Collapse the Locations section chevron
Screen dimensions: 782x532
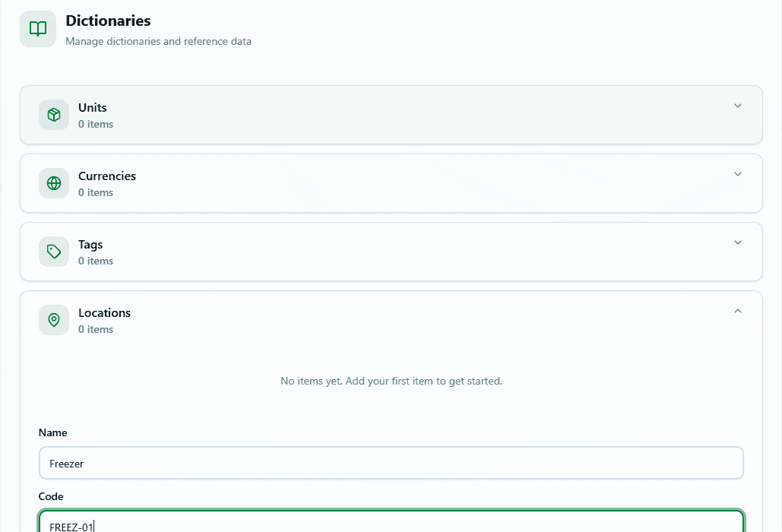(x=737, y=311)
